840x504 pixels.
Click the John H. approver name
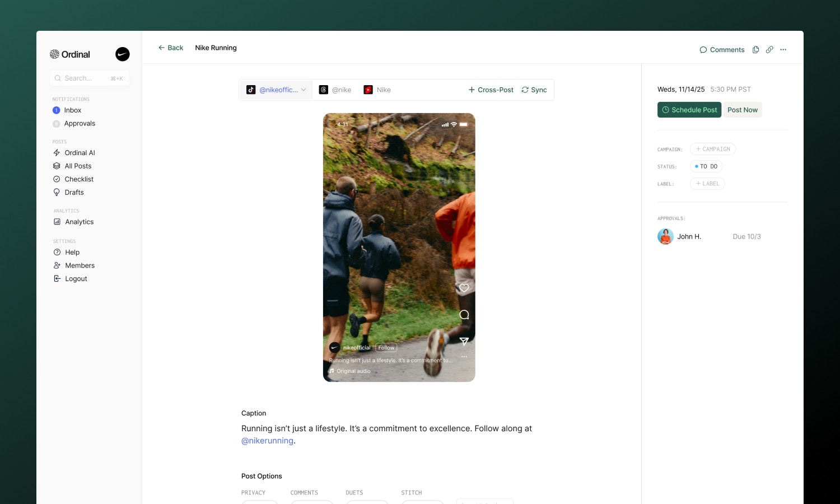click(x=689, y=237)
